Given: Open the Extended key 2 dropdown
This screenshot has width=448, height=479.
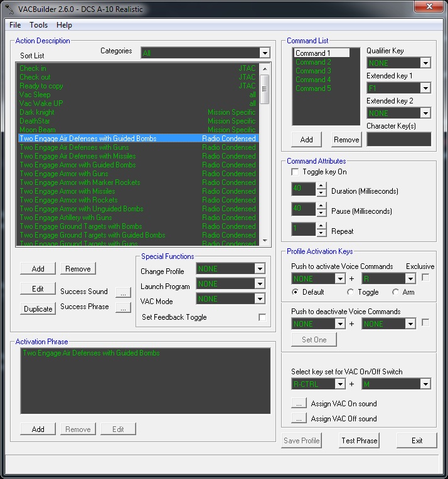Looking at the screenshot, I should click(425, 113).
